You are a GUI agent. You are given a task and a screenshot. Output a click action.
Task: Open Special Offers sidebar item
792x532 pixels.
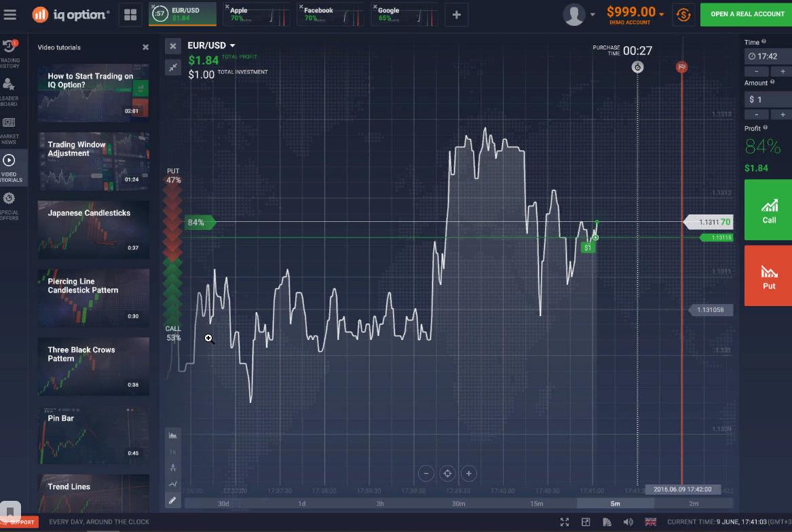(9, 206)
